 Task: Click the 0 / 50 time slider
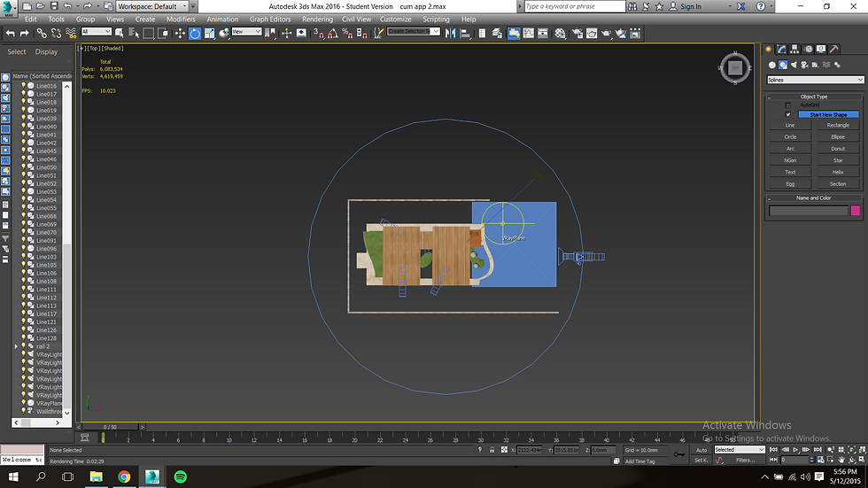110,427
